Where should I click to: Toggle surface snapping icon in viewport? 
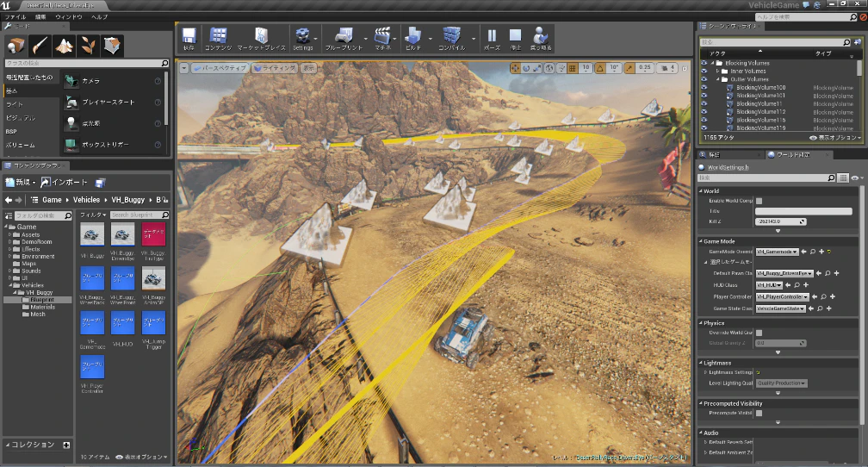561,68
